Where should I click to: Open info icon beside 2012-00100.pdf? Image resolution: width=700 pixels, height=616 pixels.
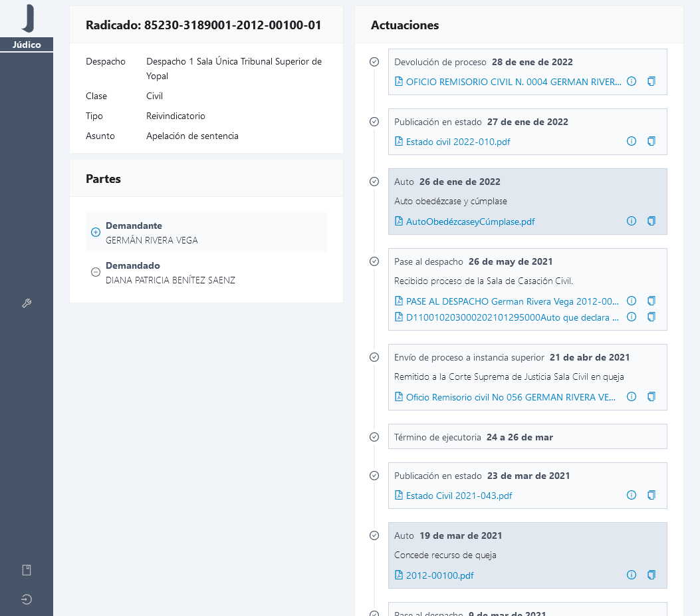[631, 575]
